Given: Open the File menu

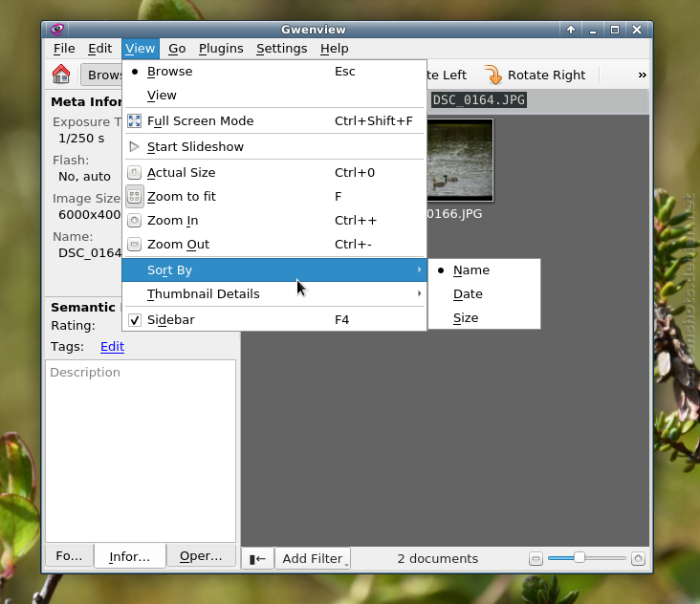Looking at the screenshot, I should tap(64, 48).
